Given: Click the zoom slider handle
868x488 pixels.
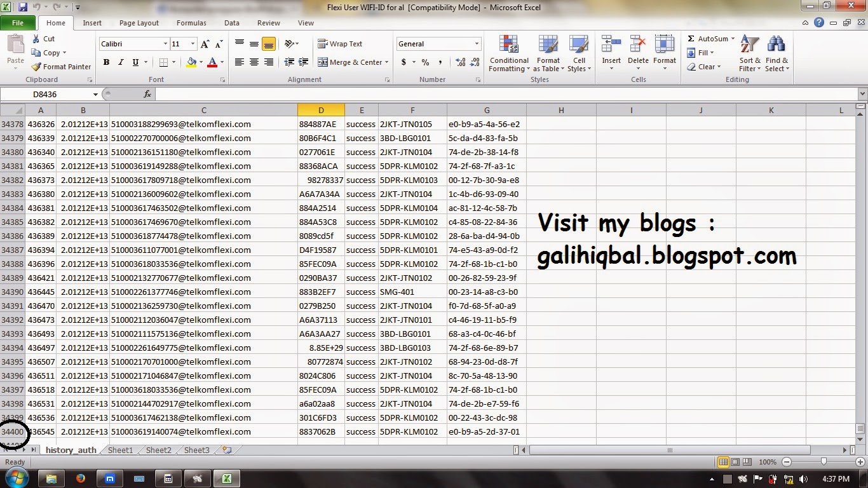Looking at the screenshot, I should pos(824,462).
